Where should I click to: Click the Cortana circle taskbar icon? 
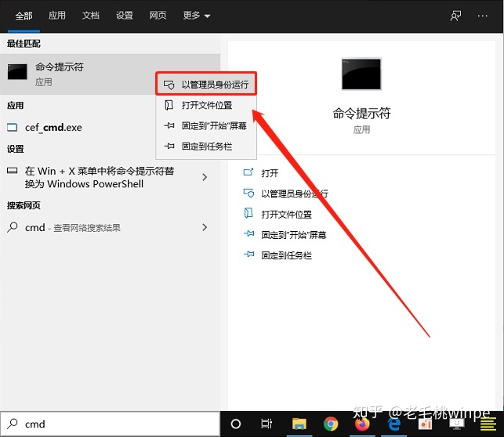236,424
